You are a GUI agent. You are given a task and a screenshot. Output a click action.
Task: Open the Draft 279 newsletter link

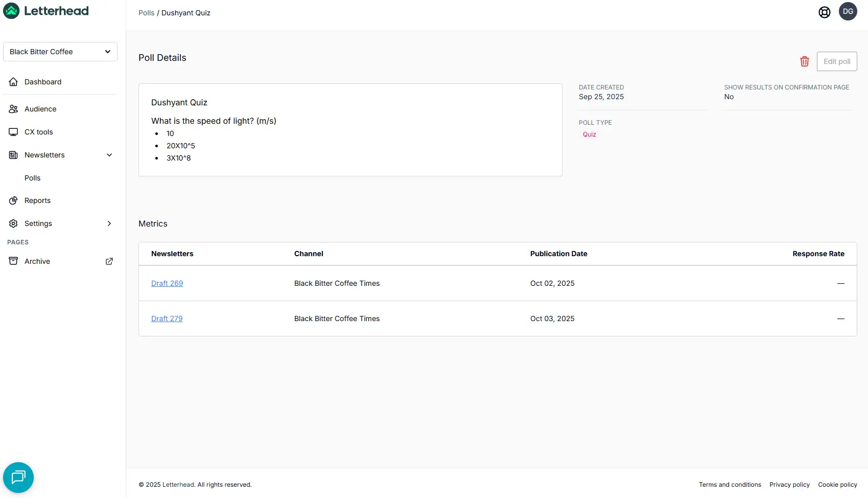pos(167,319)
